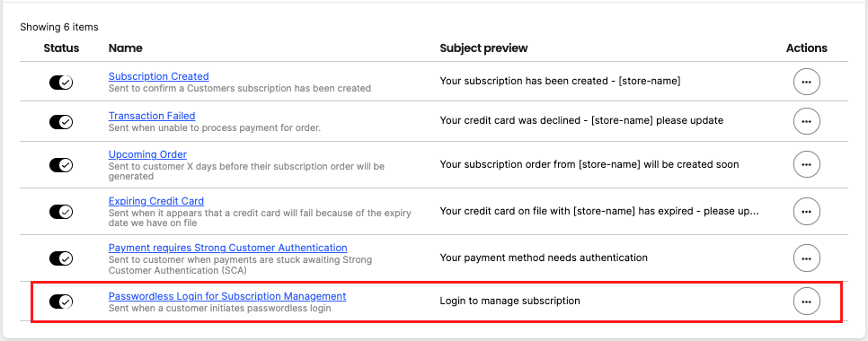
Task: Click description 'Sent to confirm a Customers subscription'
Action: [240, 89]
